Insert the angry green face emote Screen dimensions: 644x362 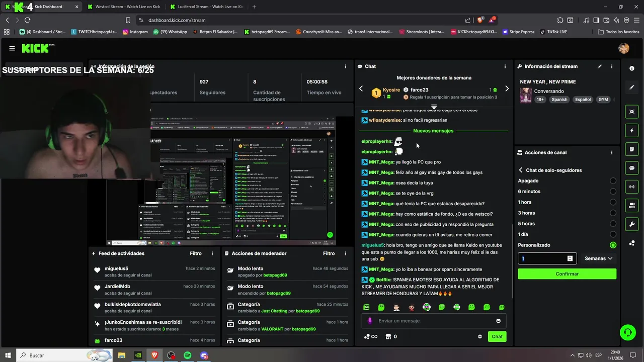(x=366, y=307)
